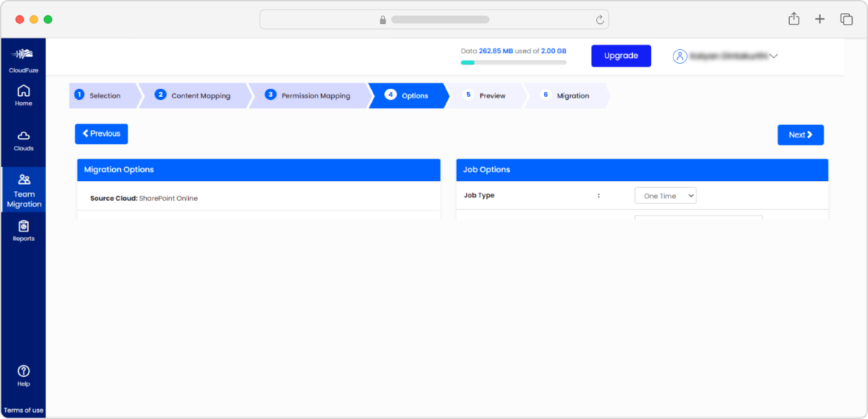868x419 pixels.
Task: Click the tab overview icon
Action: (x=846, y=19)
